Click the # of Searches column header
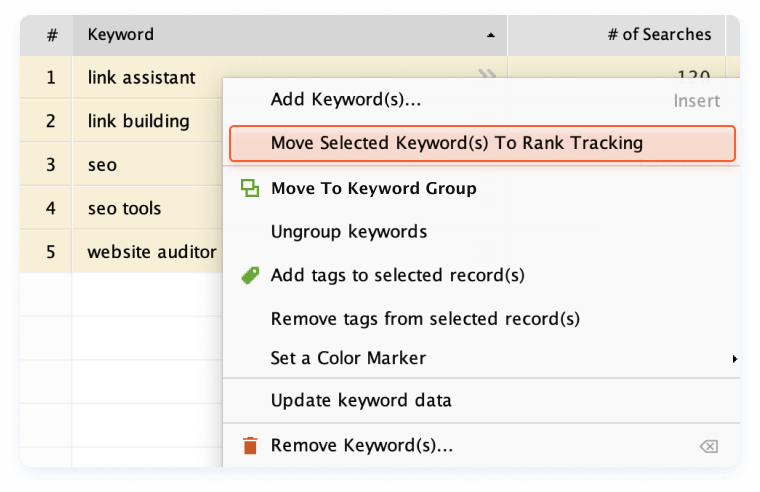The width and height of the screenshot is (760, 492). click(x=659, y=35)
